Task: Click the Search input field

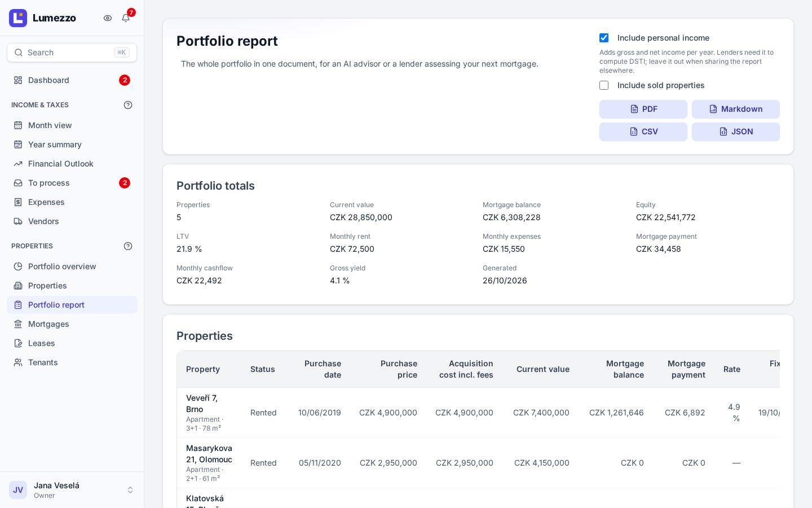Action: coord(72,52)
